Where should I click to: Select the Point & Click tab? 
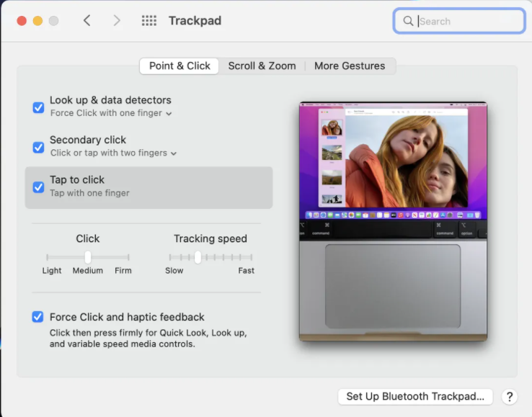click(x=179, y=66)
